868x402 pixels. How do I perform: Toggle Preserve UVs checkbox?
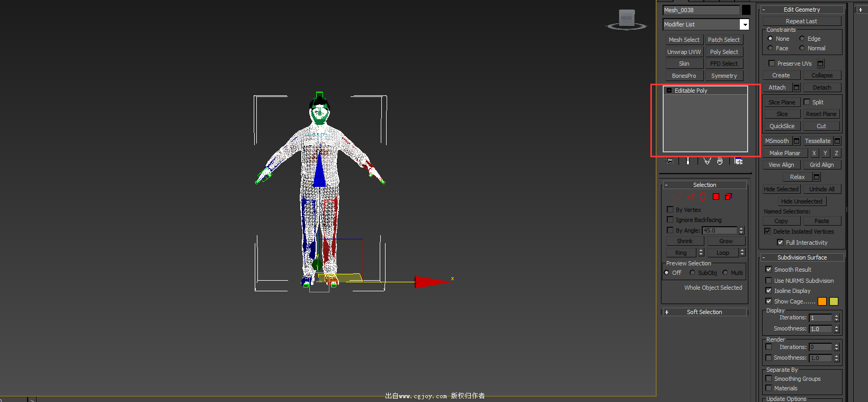(x=772, y=64)
